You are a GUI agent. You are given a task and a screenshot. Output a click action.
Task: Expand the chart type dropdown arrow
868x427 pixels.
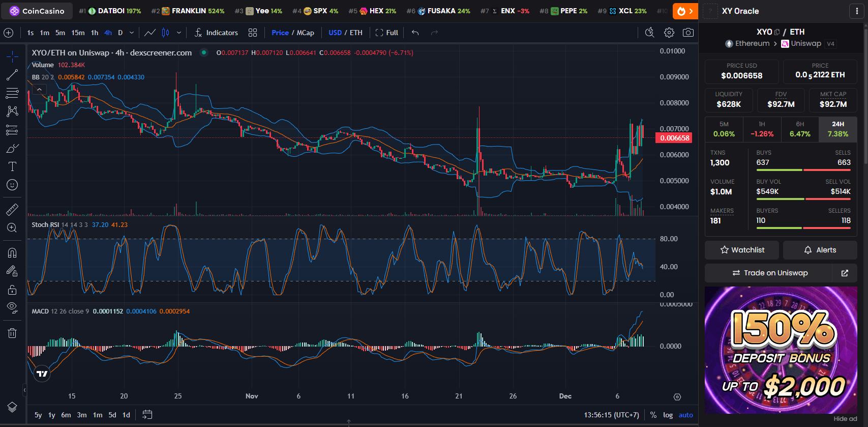point(179,33)
